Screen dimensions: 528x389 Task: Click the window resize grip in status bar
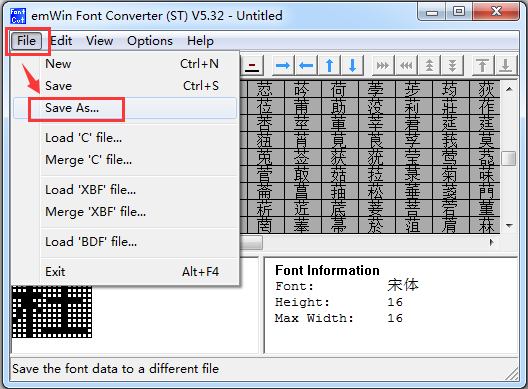pos(512,374)
